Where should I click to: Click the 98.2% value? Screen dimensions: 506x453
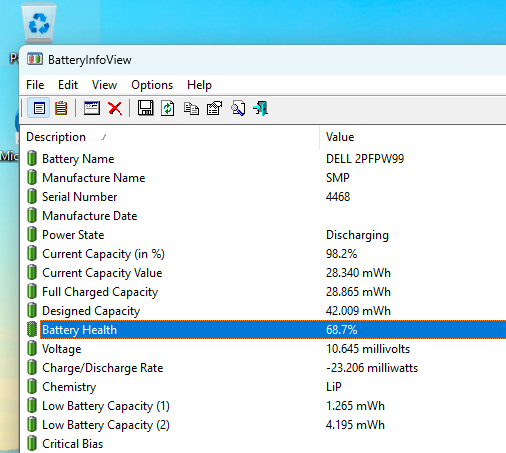pos(341,254)
